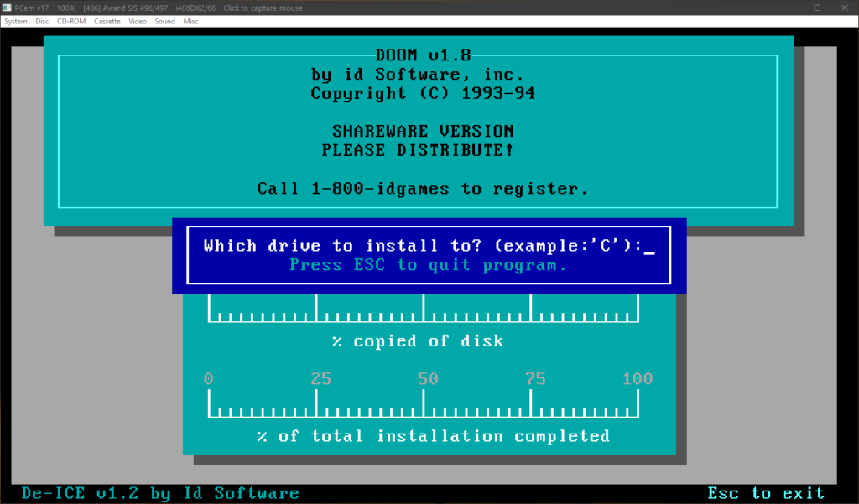Open the CD-ROM menu
859x504 pixels.
tap(70, 21)
